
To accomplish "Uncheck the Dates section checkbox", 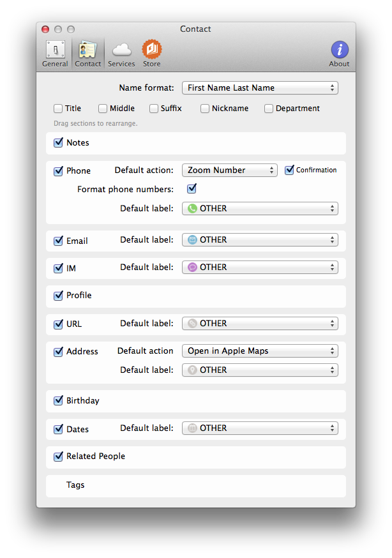I will point(58,429).
